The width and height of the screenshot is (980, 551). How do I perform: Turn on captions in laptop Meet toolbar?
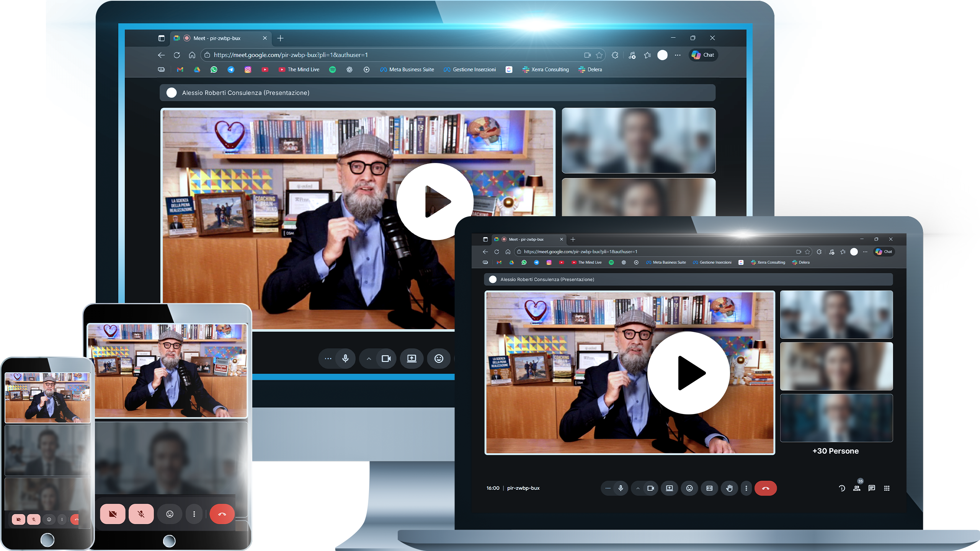coord(709,488)
